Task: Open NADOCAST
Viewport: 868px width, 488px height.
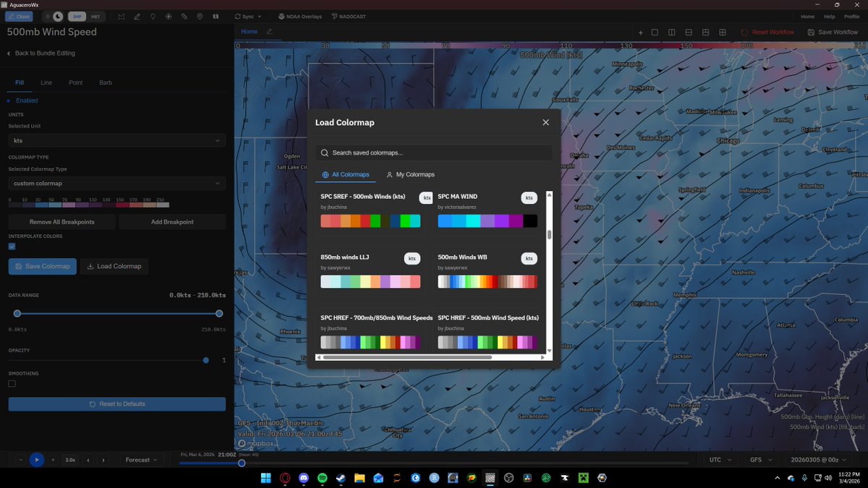Action: point(349,16)
